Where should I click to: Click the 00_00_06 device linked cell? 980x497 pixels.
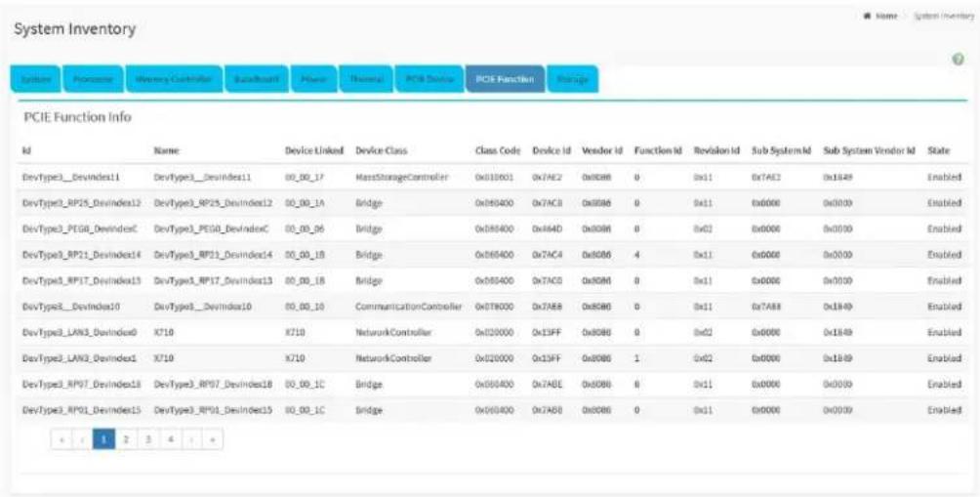tap(305, 229)
